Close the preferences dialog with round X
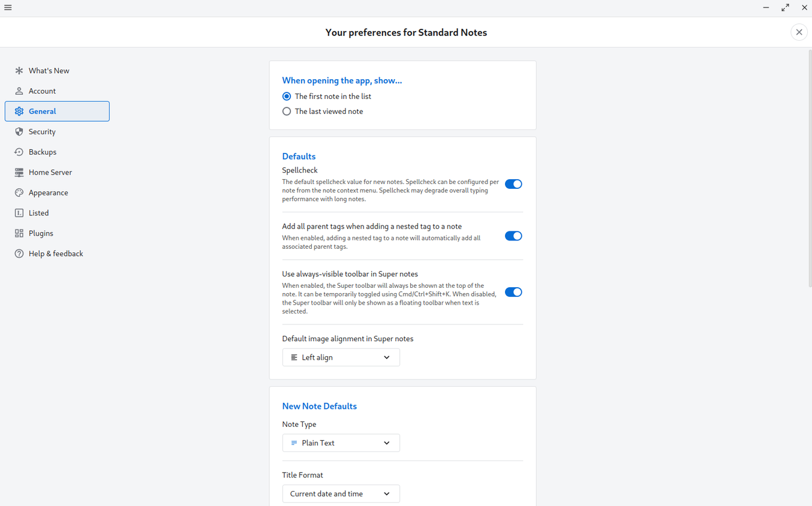The image size is (812, 506). [799, 32]
